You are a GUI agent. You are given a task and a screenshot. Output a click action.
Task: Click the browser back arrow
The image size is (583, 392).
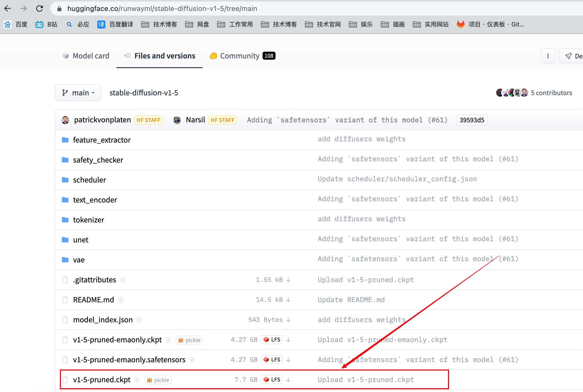8,8
